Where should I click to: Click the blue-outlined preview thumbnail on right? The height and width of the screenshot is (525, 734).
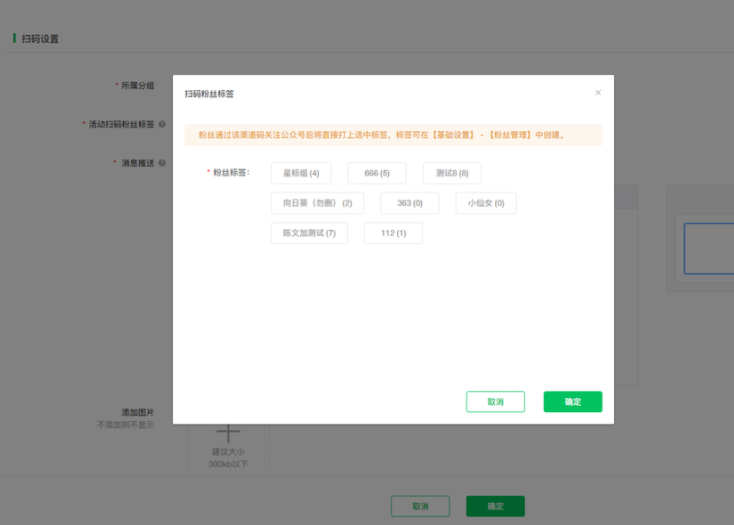[x=708, y=248]
